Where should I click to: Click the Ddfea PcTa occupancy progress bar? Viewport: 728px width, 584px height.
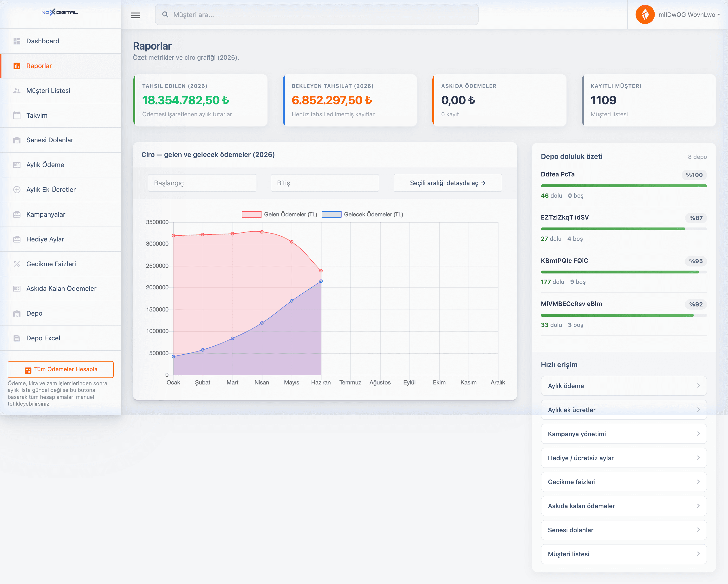pos(624,186)
